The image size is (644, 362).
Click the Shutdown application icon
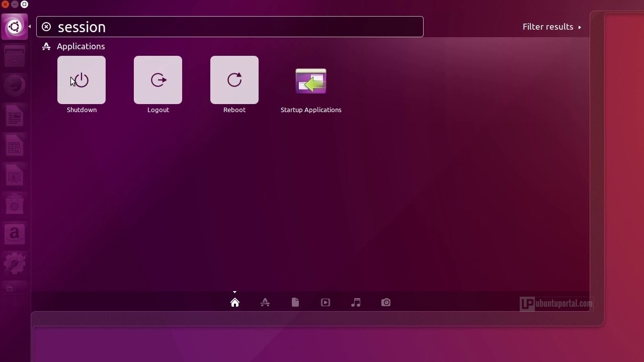[x=82, y=80]
